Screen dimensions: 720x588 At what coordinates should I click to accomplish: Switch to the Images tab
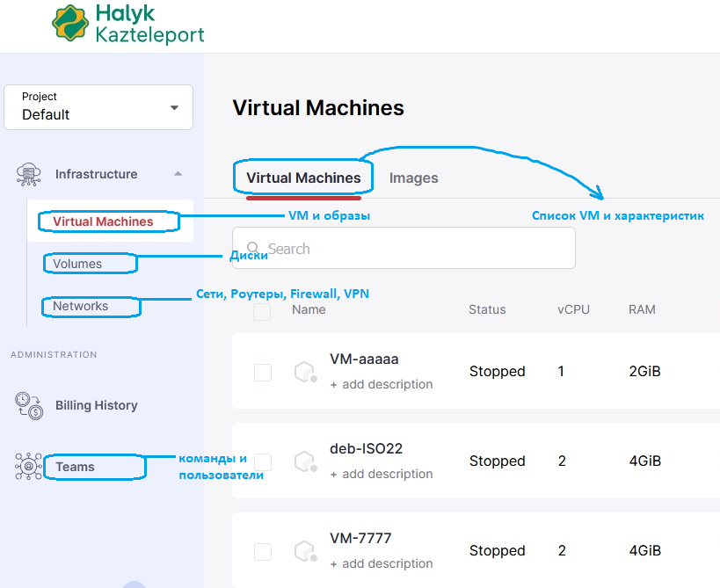[x=413, y=178]
